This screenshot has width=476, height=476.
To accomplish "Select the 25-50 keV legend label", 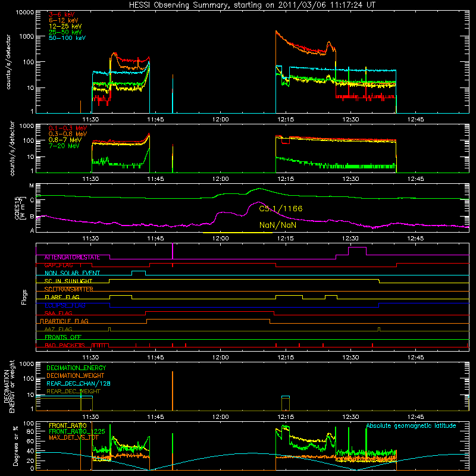I will coord(65,32).
